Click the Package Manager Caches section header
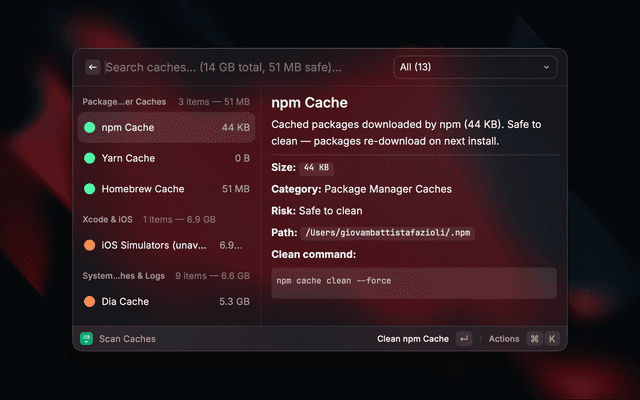This screenshot has width=640, height=400. 124,102
